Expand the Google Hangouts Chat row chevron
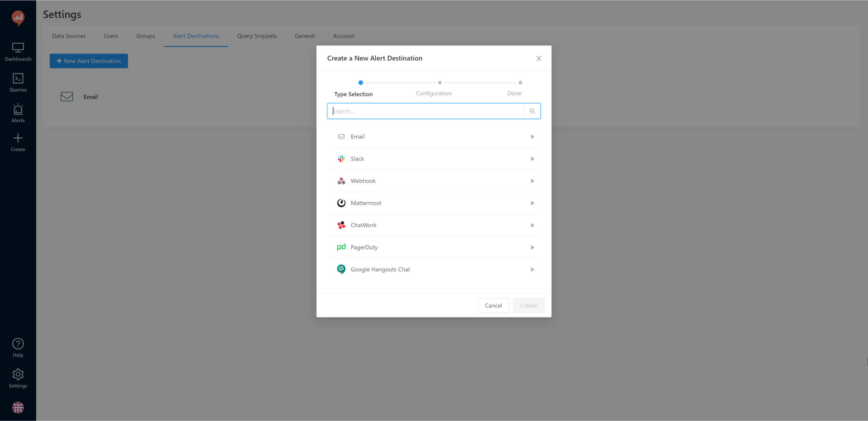The width and height of the screenshot is (868, 421). [532, 270]
